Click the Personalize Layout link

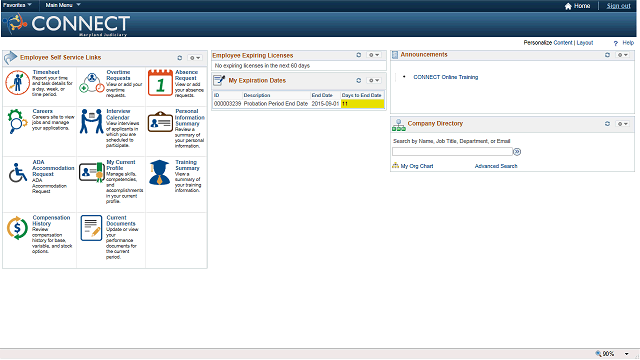585,43
